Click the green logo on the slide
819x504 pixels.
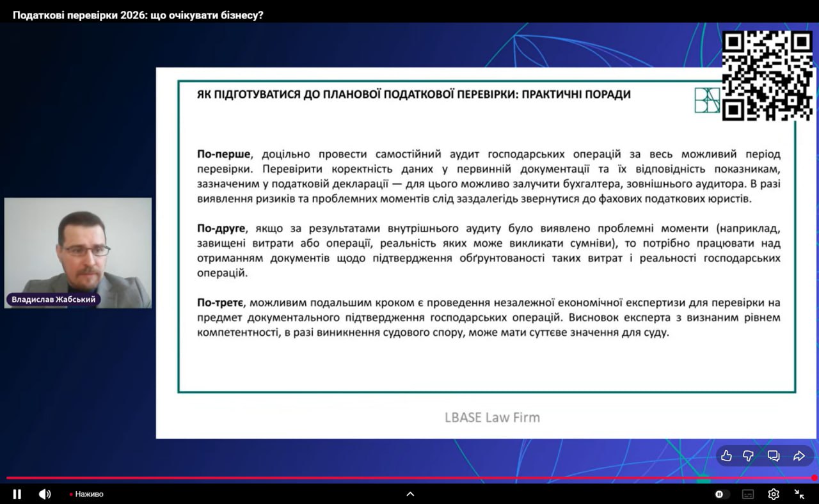pos(707,100)
